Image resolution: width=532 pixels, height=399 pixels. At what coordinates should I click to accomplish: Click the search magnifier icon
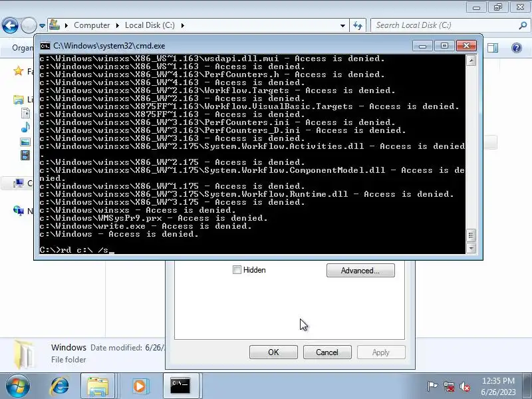click(523, 25)
